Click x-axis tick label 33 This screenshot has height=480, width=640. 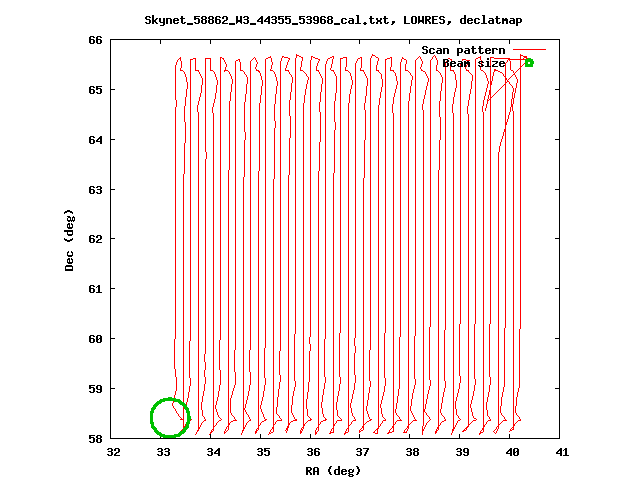[163, 452]
